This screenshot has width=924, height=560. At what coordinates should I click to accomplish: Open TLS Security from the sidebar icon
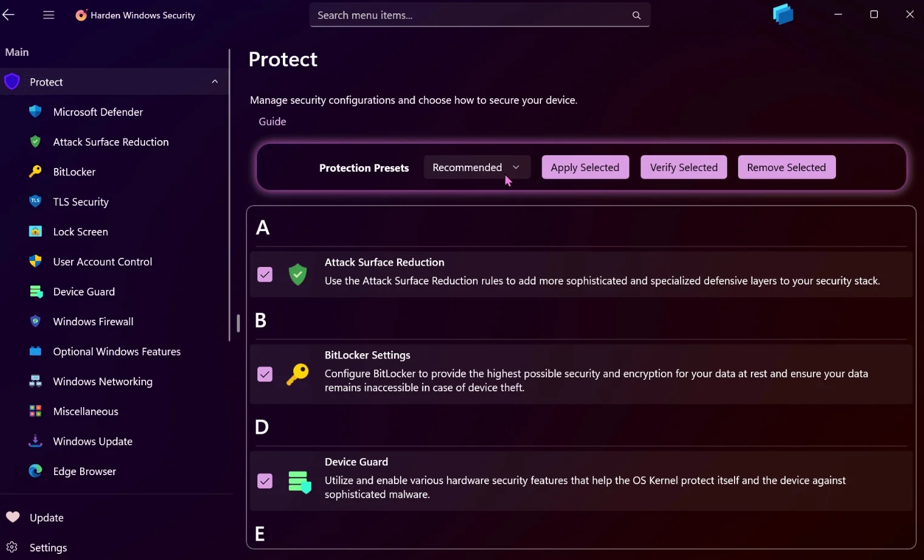pyautogui.click(x=35, y=201)
